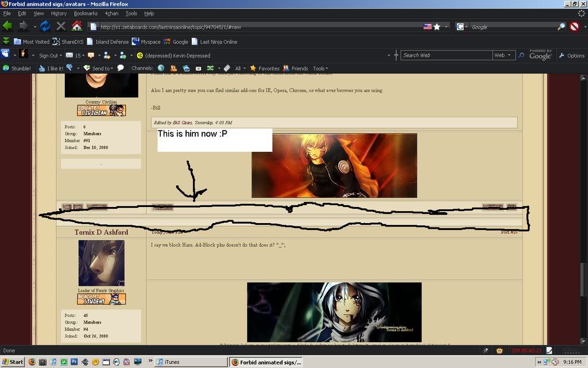
Task: Click the green Back arrow
Action: (x=8, y=26)
